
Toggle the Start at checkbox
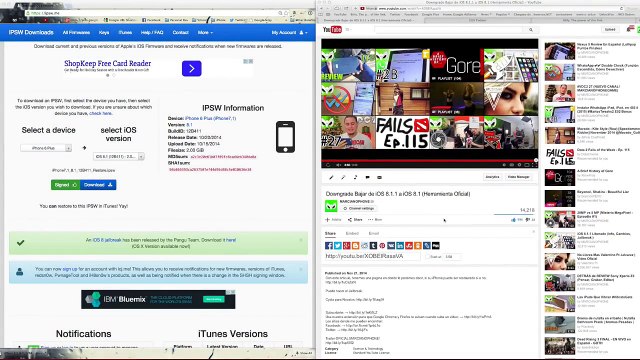427,256
